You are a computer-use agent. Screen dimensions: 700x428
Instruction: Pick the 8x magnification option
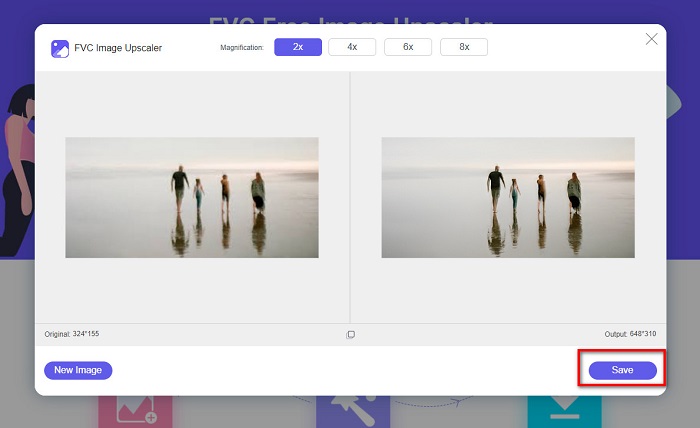tap(464, 47)
